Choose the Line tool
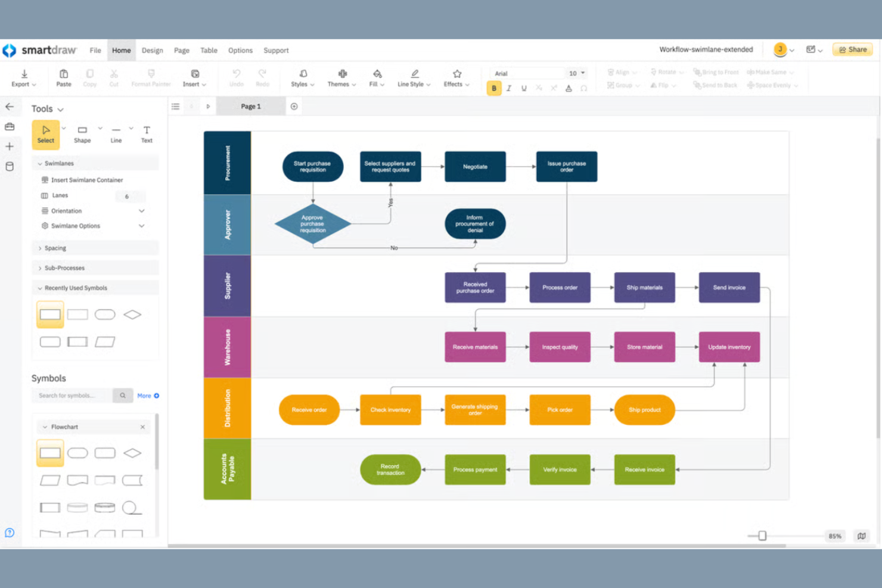Screen dimensions: 882x588 tap(116, 133)
